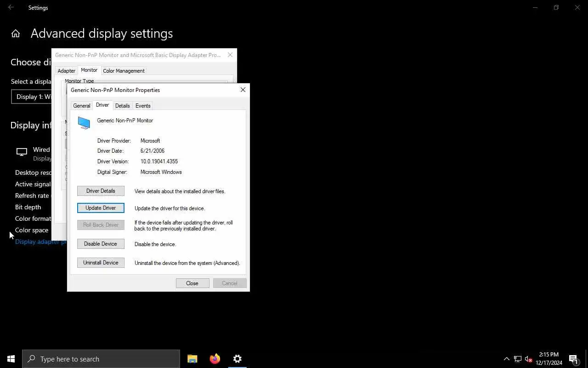Open the Adapter tab in the adapter properties window
588x368 pixels.
pos(67,71)
